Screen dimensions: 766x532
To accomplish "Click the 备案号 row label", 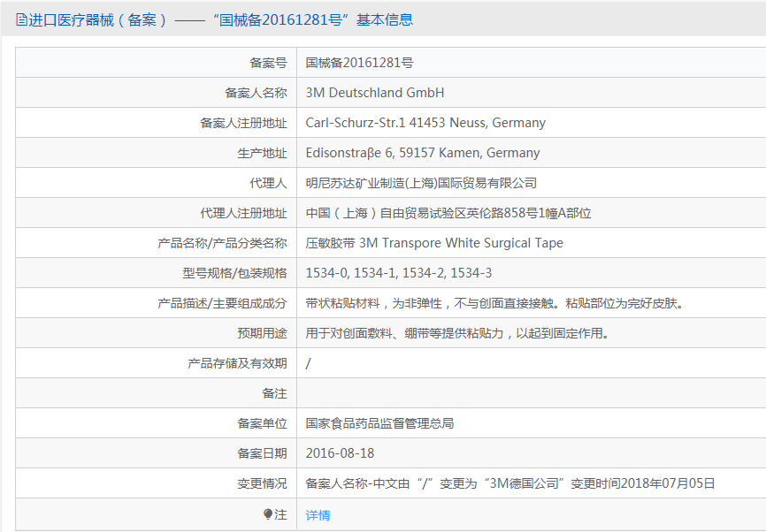I will pos(268,63).
